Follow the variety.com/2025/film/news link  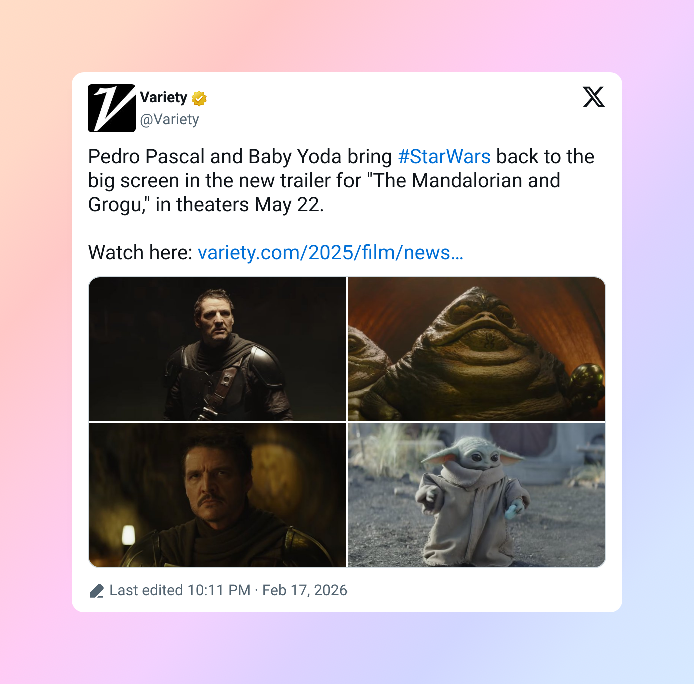pos(330,252)
